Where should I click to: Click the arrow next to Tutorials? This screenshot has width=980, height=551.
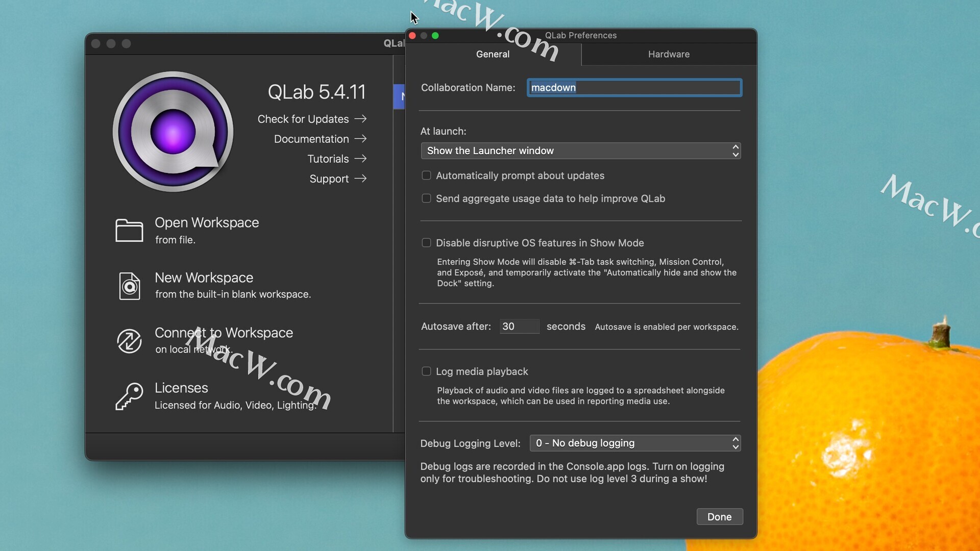point(361,159)
